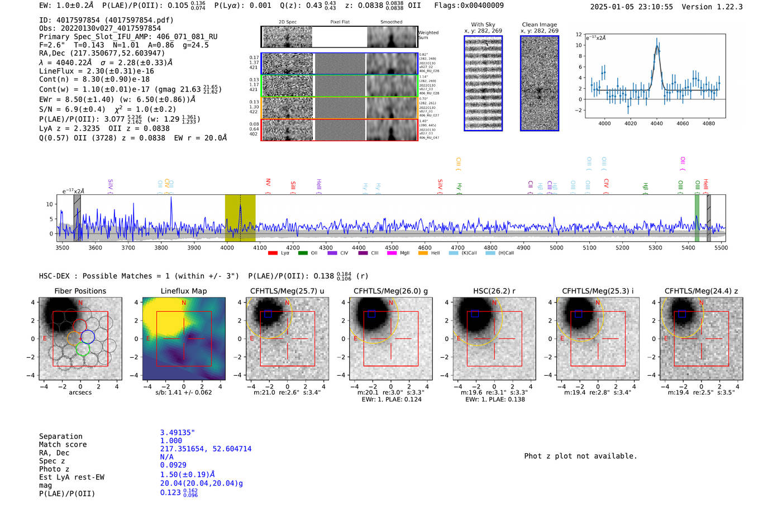Click the CIII legend swatch
The image size is (782, 532).
pos(363,253)
